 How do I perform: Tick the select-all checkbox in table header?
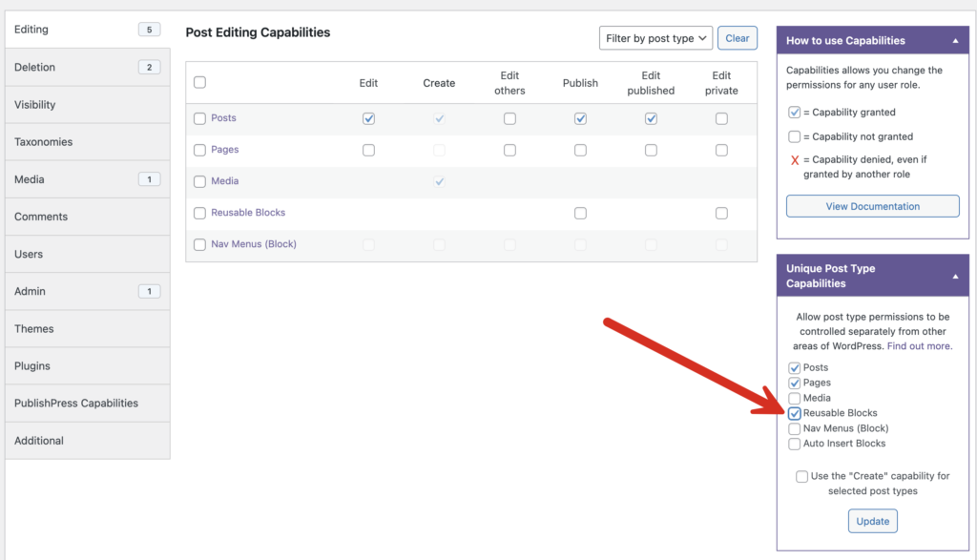click(199, 82)
